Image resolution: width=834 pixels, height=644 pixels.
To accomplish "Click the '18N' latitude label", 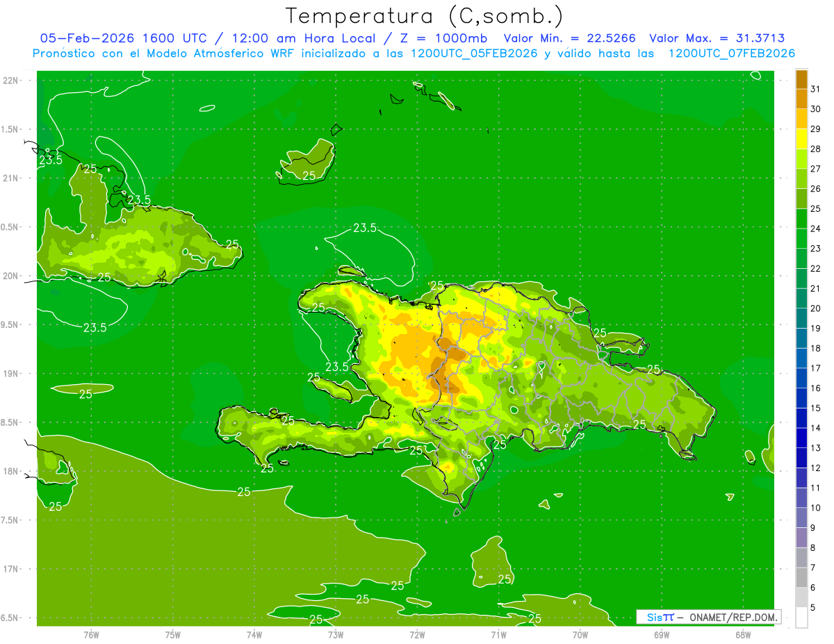I will click(10, 471).
